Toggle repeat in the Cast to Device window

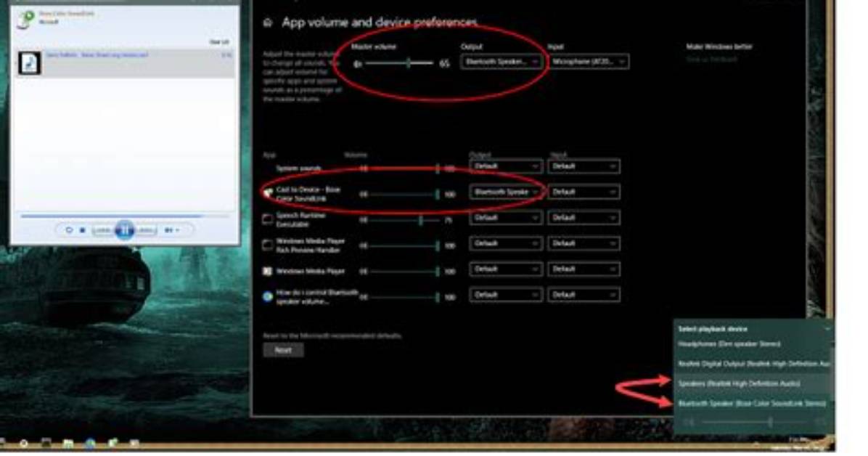click(69, 230)
